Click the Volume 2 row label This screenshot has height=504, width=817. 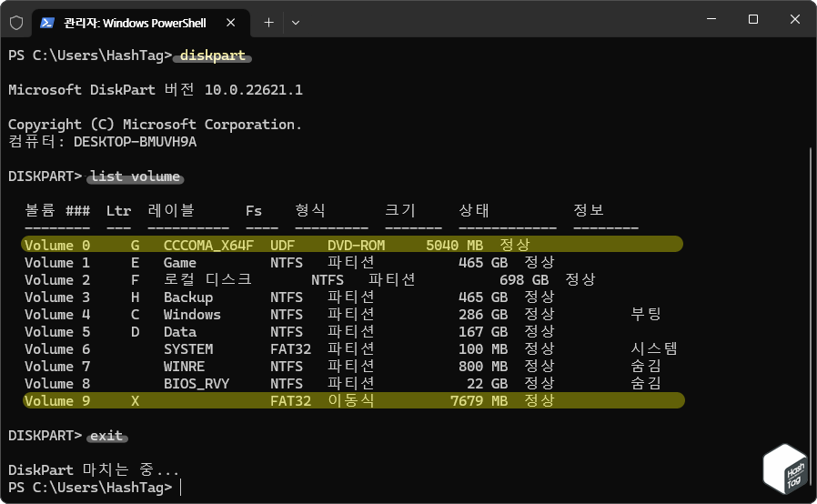coord(57,280)
